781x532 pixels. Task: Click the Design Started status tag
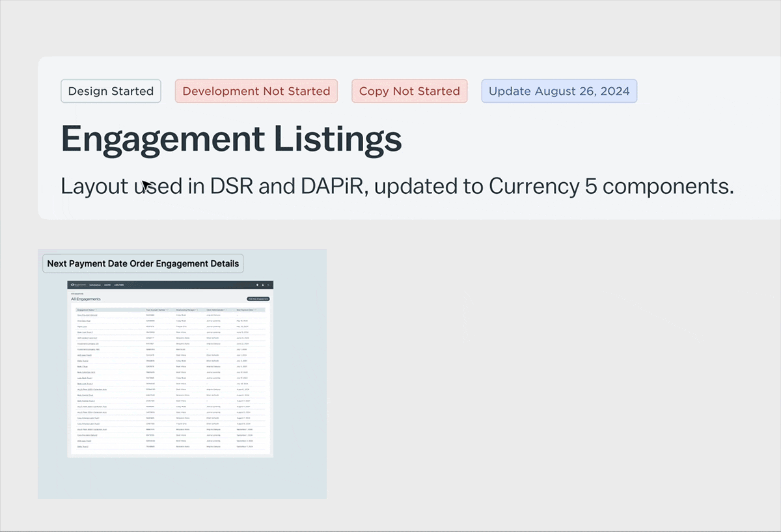point(111,91)
